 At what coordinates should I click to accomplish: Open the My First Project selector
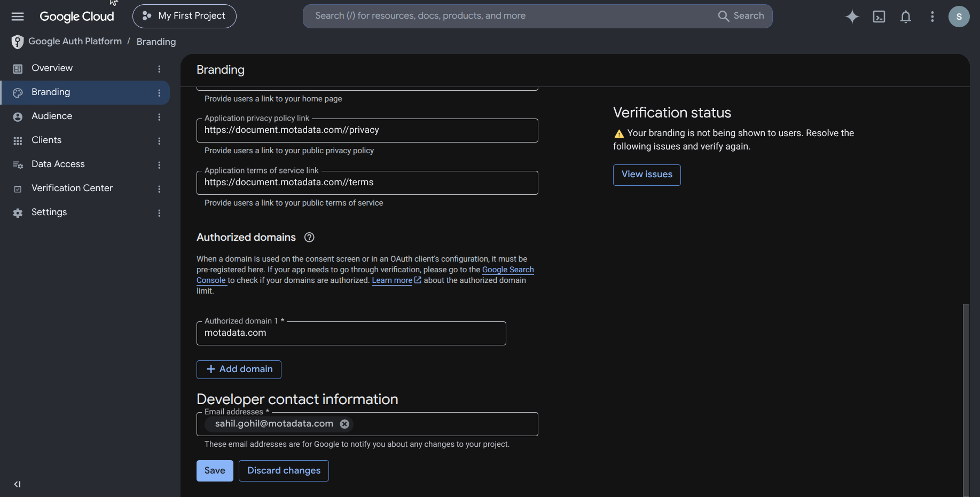point(184,16)
